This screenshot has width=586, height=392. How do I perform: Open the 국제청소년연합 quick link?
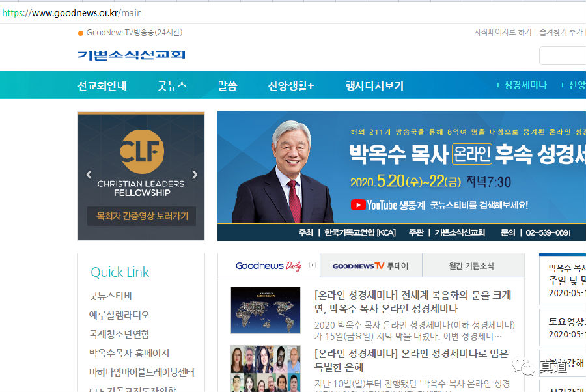click(119, 334)
